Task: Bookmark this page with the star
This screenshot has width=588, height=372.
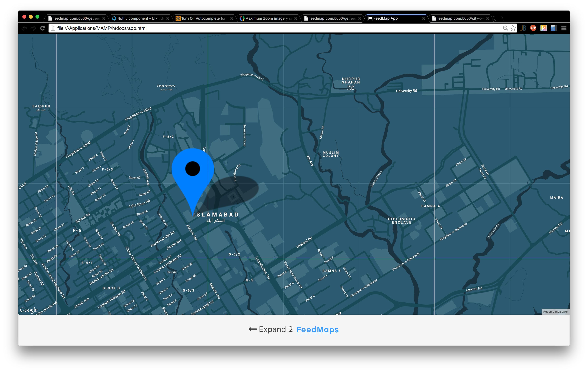Action: point(513,28)
